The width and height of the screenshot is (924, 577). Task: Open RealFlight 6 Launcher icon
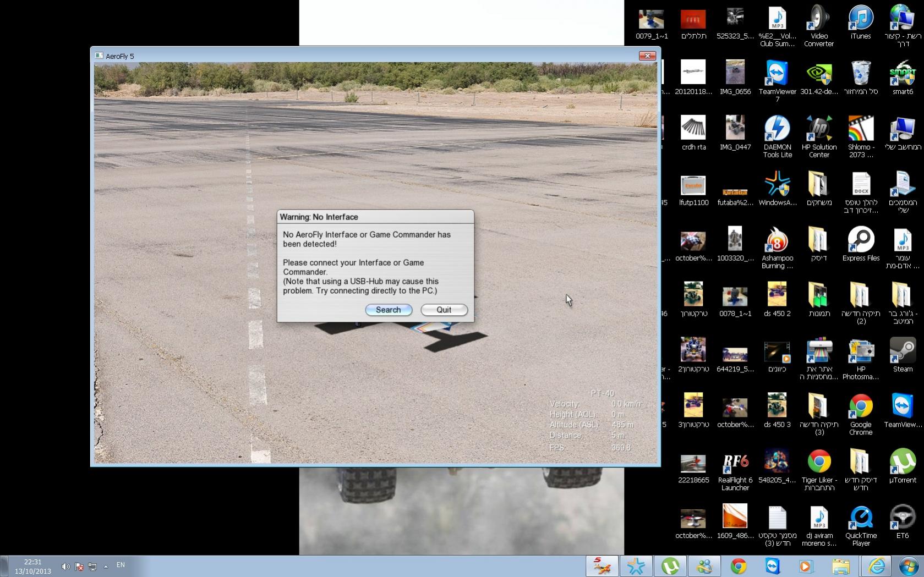point(735,470)
